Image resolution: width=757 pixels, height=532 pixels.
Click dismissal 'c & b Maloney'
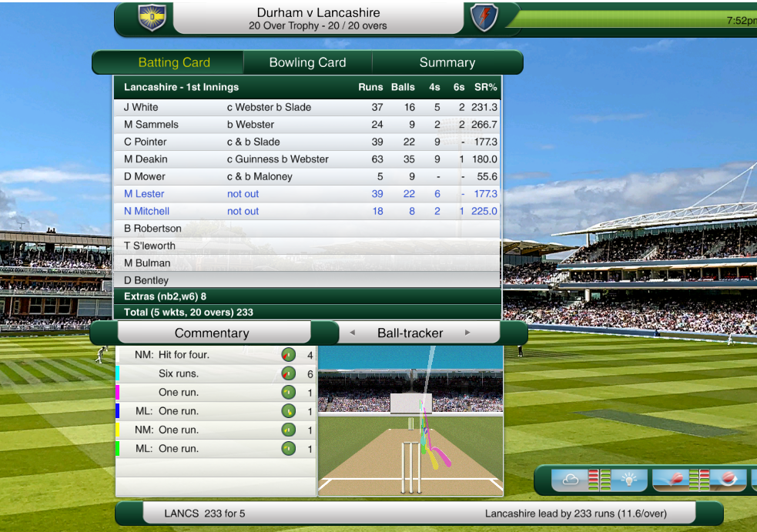click(260, 176)
